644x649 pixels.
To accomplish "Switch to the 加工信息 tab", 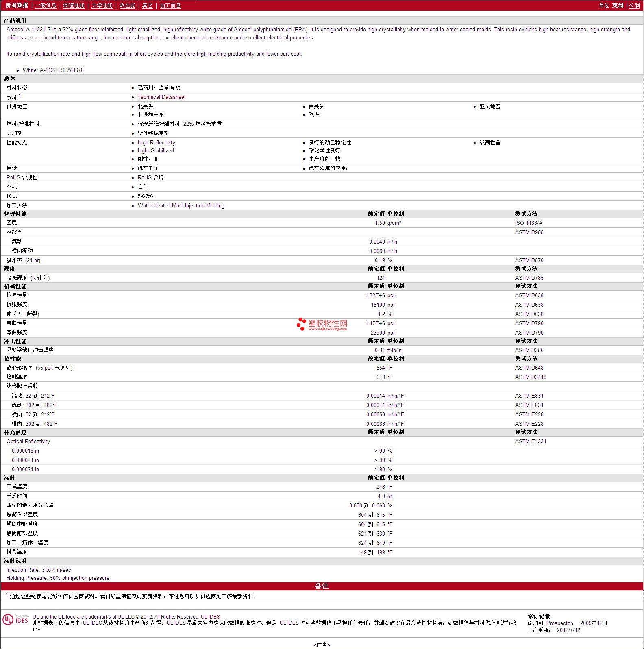I will (170, 5).
